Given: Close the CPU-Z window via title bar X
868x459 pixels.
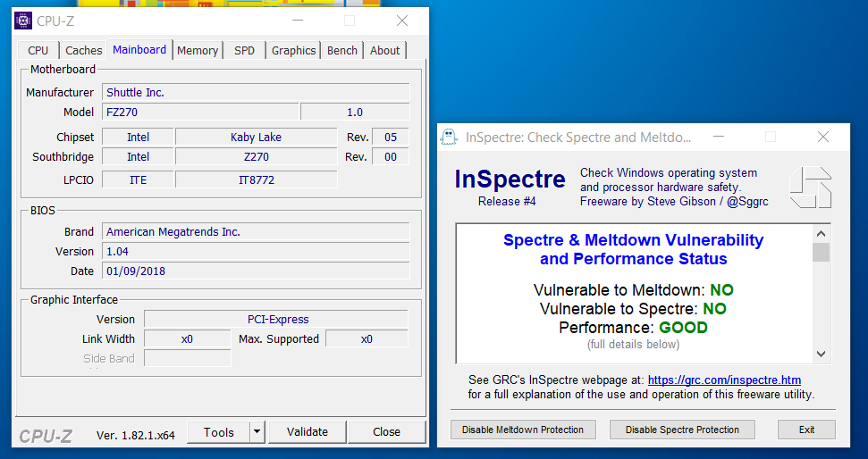Looking at the screenshot, I should pos(402,21).
